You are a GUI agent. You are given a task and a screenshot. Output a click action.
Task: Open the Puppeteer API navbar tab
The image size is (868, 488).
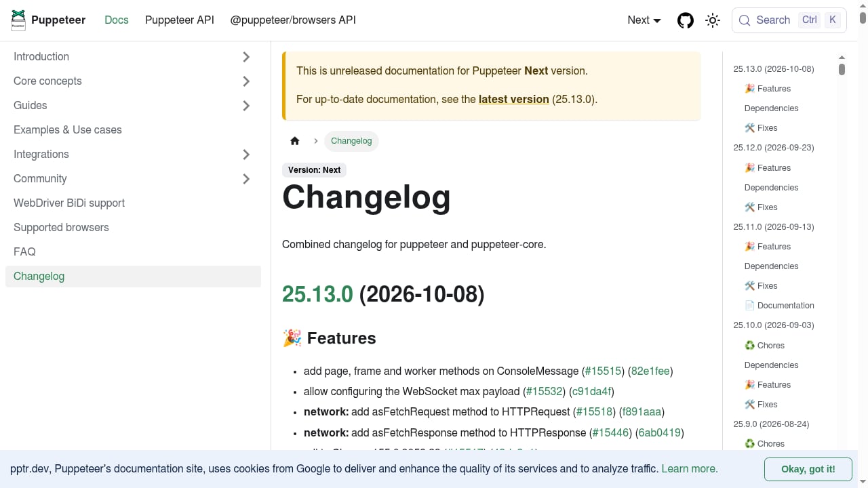(x=180, y=20)
